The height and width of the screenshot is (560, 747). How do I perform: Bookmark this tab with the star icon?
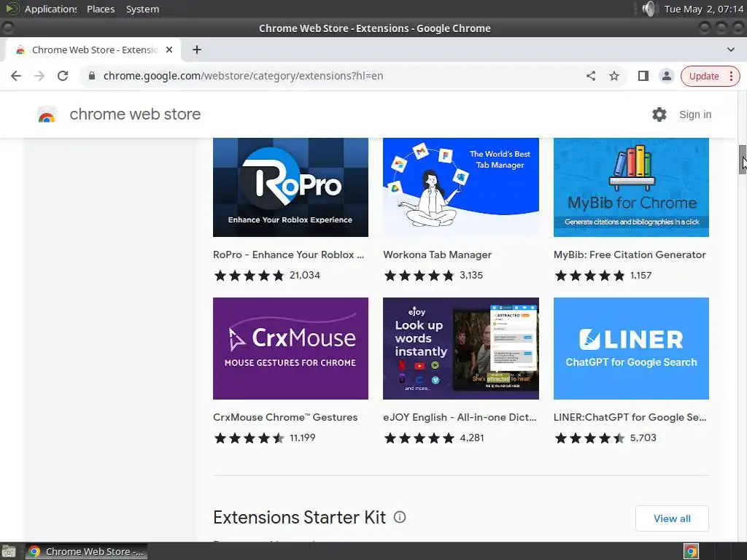tap(614, 76)
